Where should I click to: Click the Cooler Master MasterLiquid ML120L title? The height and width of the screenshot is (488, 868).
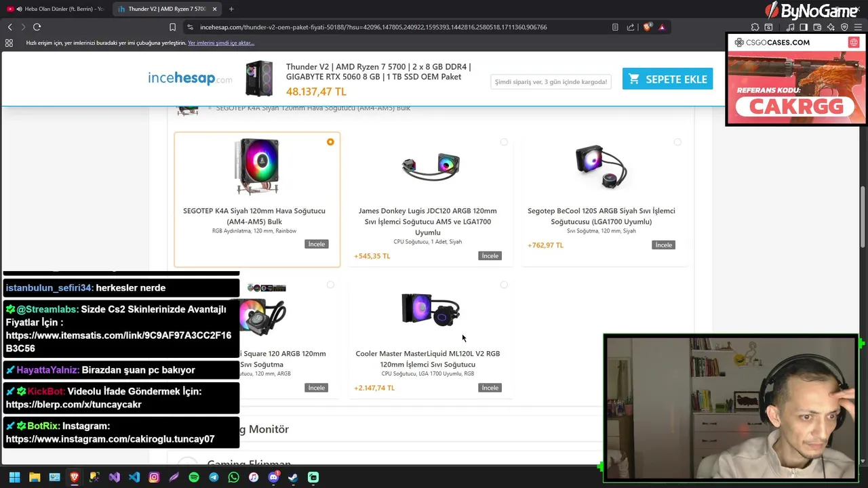point(428,359)
